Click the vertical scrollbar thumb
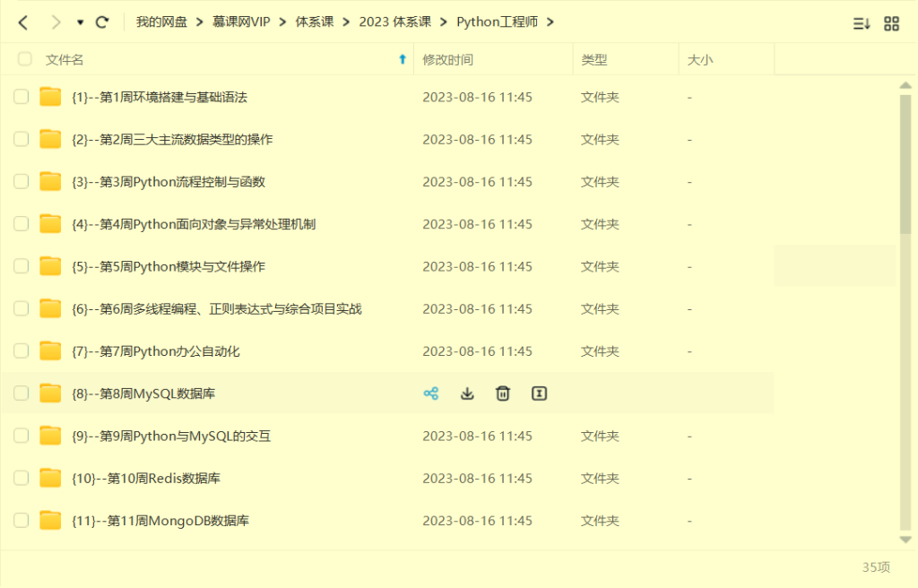This screenshot has height=588, width=918. [905, 164]
